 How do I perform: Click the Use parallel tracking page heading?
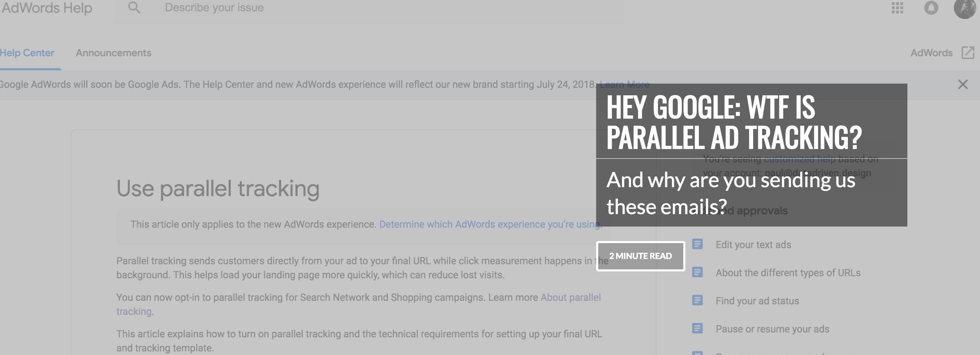pos(218,189)
